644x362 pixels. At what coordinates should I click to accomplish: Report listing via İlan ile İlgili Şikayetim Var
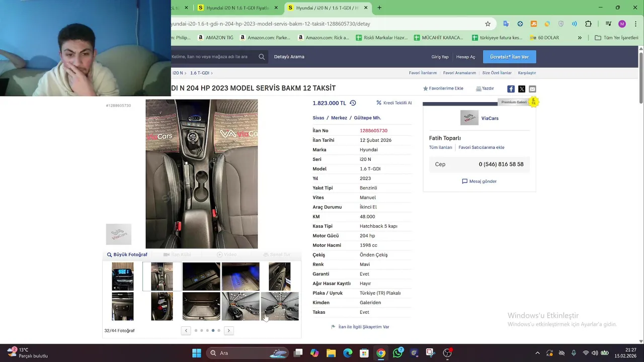pyautogui.click(x=360, y=327)
